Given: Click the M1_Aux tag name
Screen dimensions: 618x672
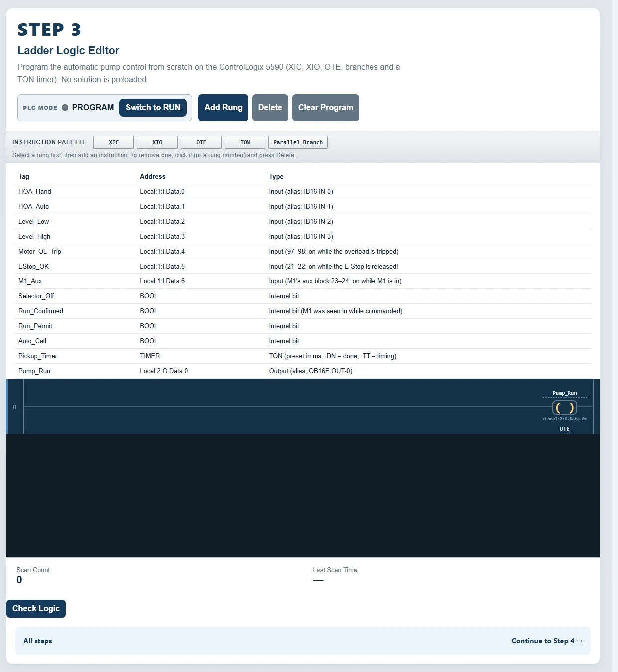Looking at the screenshot, I should 30,281.
